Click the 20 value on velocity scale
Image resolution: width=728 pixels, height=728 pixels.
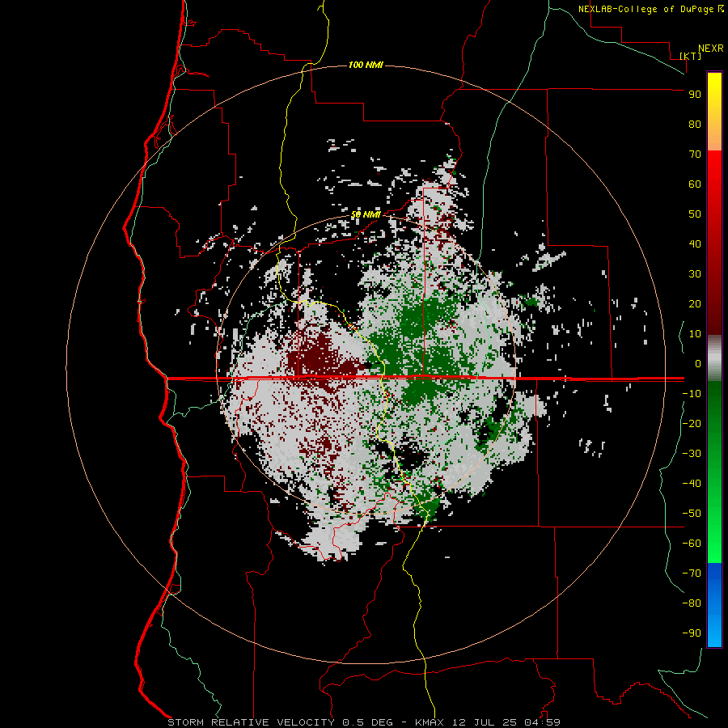click(x=695, y=304)
